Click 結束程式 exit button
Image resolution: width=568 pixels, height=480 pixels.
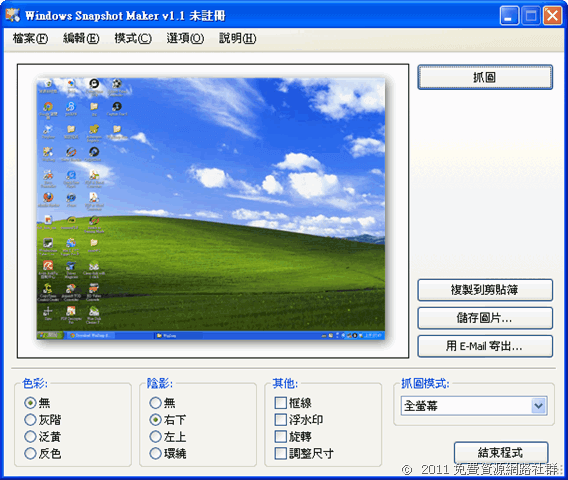pyautogui.click(x=501, y=452)
